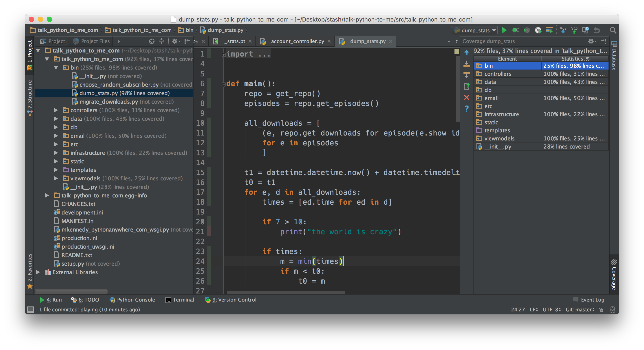Click Git: master branch widget
This screenshot has width=644, height=350.
point(580,310)
